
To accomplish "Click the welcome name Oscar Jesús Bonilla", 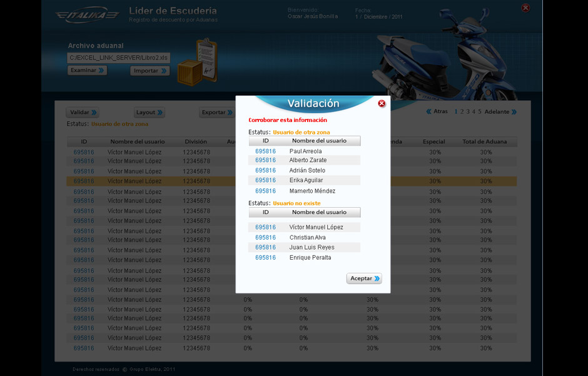I will pyautogui.click(x=313, y=16).
